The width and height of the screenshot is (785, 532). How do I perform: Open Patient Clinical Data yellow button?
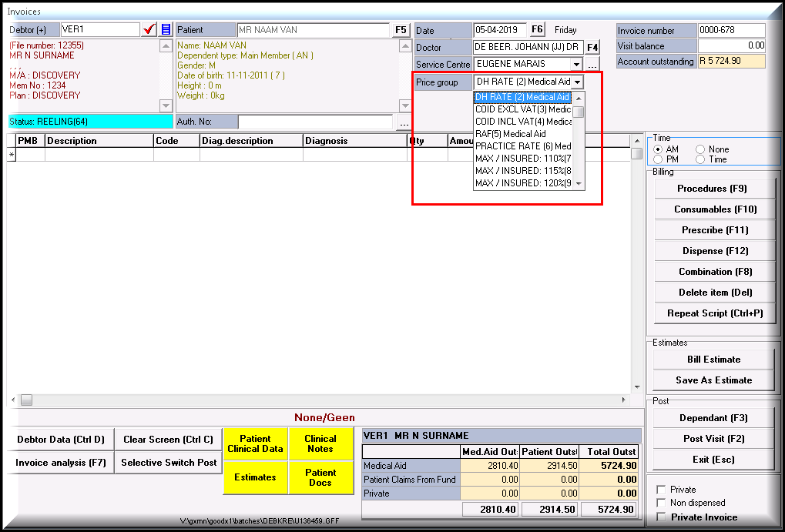point(255,444)
